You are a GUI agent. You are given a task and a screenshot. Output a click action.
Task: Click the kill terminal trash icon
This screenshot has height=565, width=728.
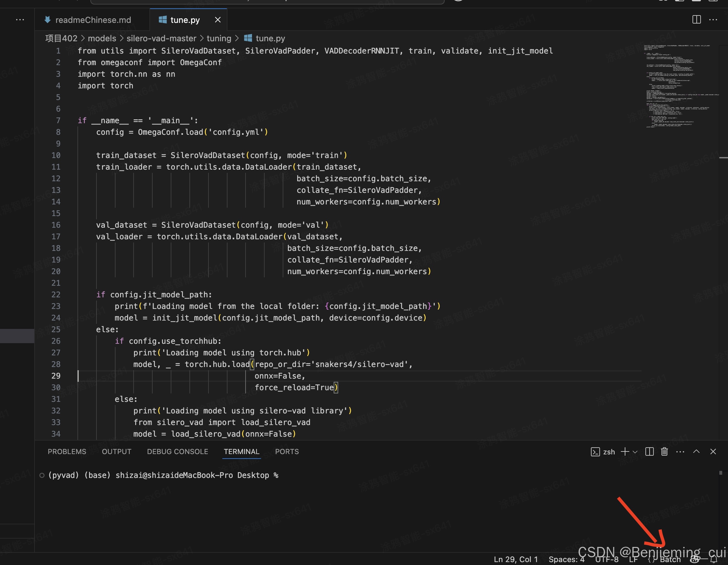pyautogui.click(x=664, y=451)
